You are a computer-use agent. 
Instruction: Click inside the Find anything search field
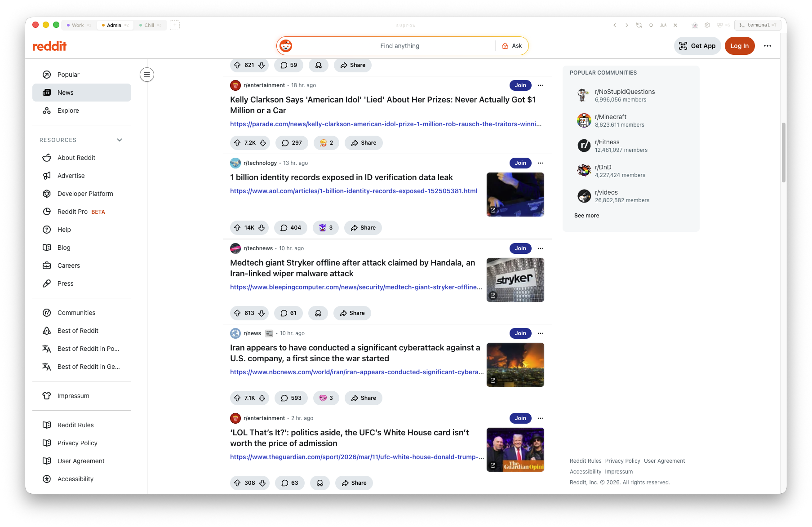(400, 45)
